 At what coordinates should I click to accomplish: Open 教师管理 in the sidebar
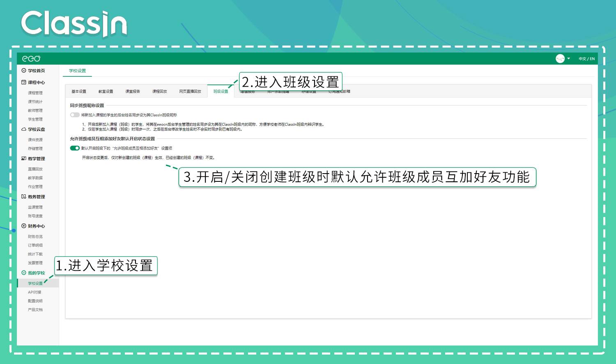pyautogui.click(x=35, y=110)
